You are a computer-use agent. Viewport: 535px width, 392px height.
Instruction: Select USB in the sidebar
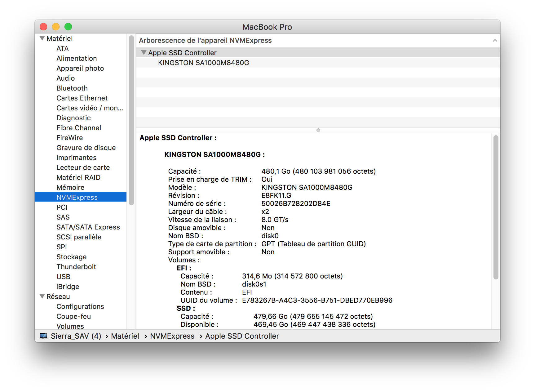point(63,277)
